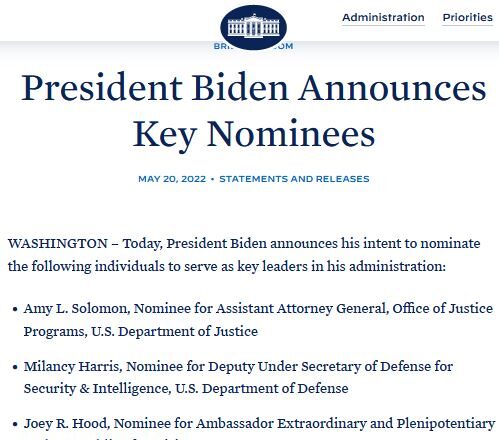
Task: Click the partially hidden text link beneath the logo
Action: (x=253, y=46)
